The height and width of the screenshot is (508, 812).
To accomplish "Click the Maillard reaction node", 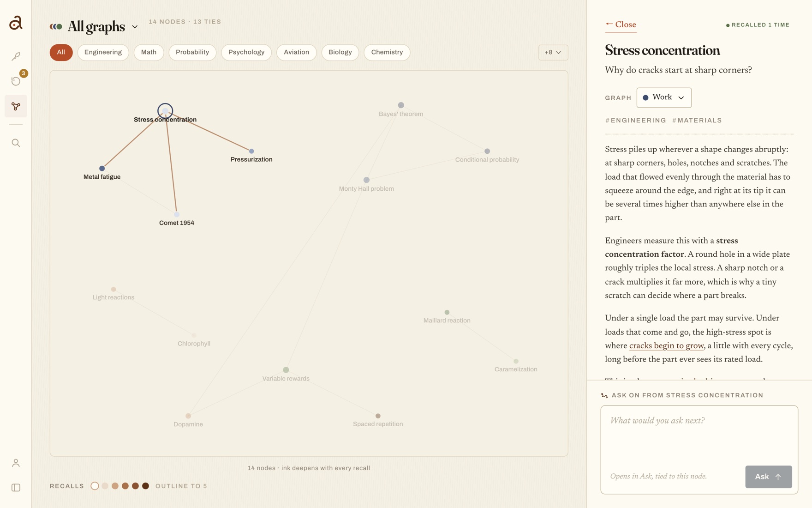I will point(447,313).
